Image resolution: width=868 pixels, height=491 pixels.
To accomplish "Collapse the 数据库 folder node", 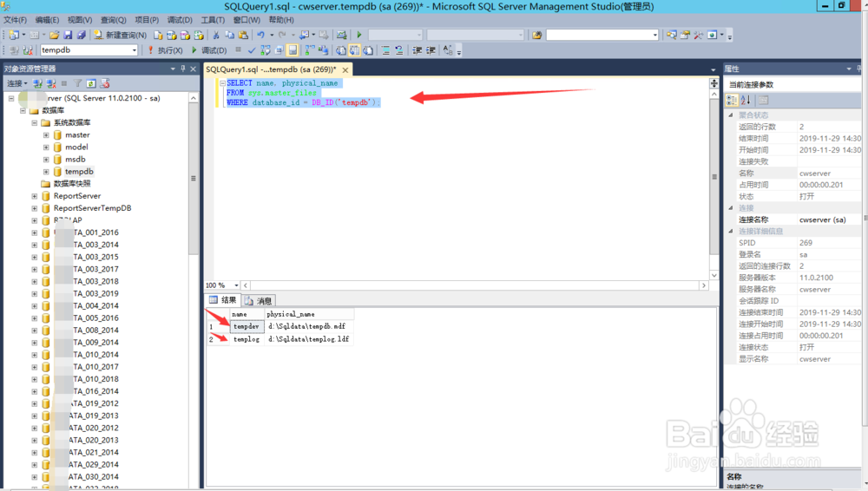I will [x=23, y=111].
